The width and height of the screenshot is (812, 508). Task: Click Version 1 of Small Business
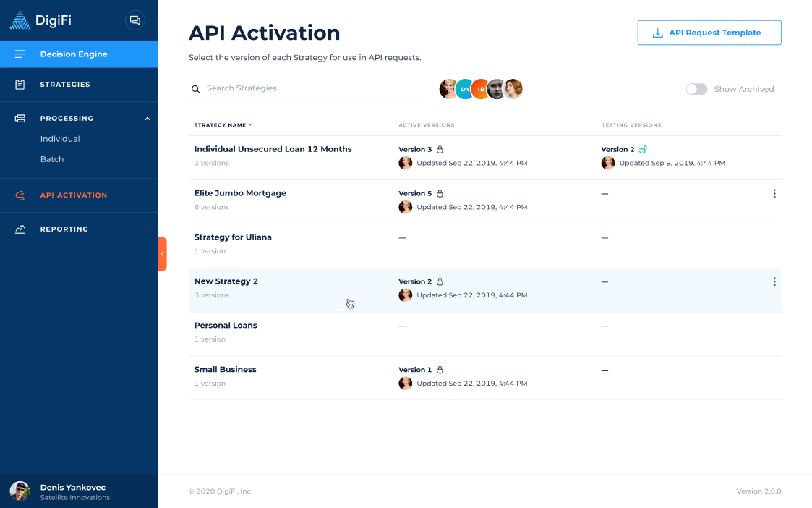(x=415, y=370)
